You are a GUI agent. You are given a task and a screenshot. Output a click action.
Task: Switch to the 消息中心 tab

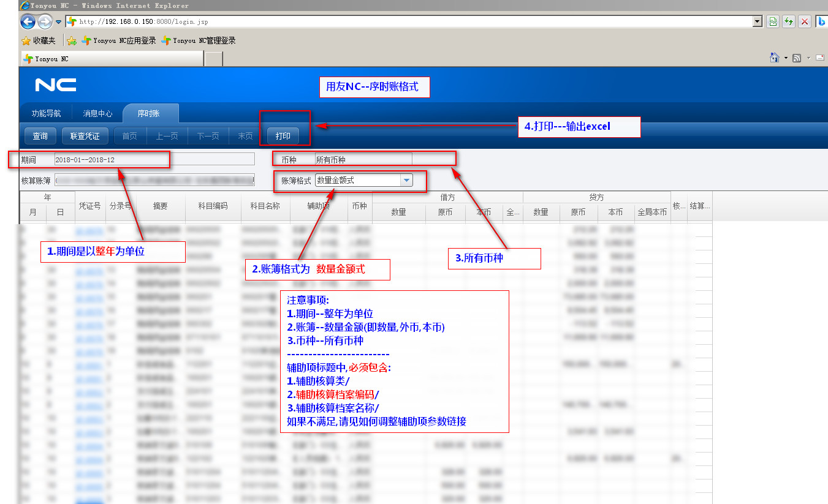click(97, 113)
